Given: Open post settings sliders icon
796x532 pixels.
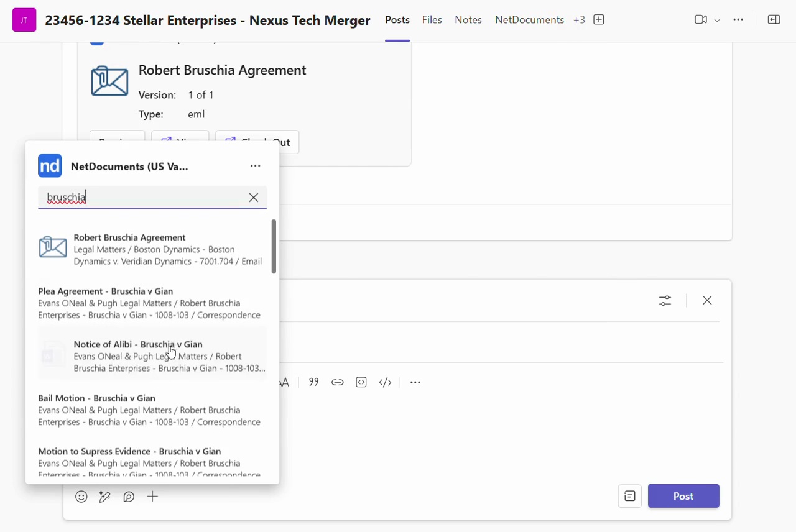Looking at the screenshot, I should coord(665,301).
